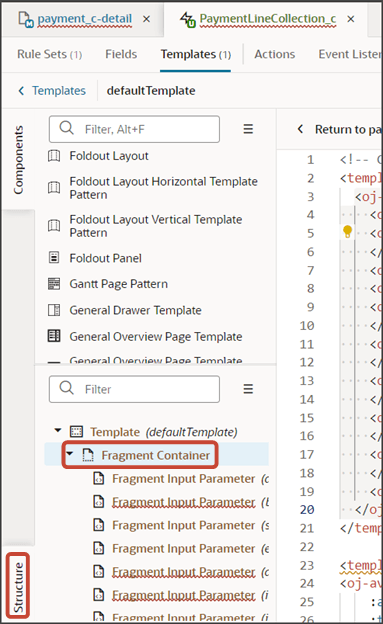Viewport: 383px width, 624px height.
Task: Collapse the Template (defaultTemplate) tree node
Action: tap(58, 430)
